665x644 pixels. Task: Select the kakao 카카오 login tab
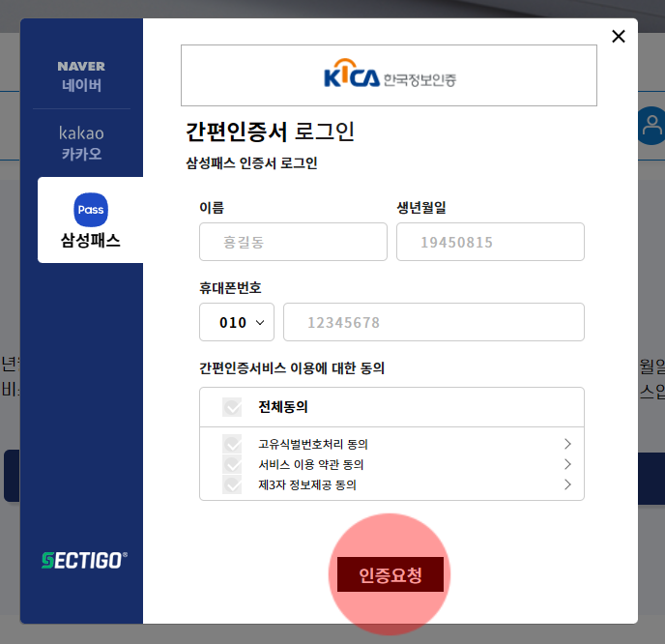click(x=81, y=143)
